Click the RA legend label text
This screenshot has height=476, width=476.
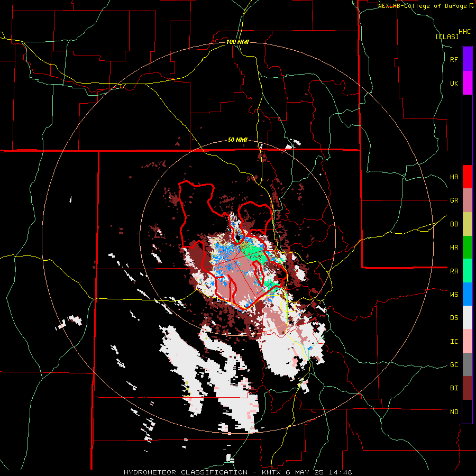pyautogui.click(x=454, y=271)
